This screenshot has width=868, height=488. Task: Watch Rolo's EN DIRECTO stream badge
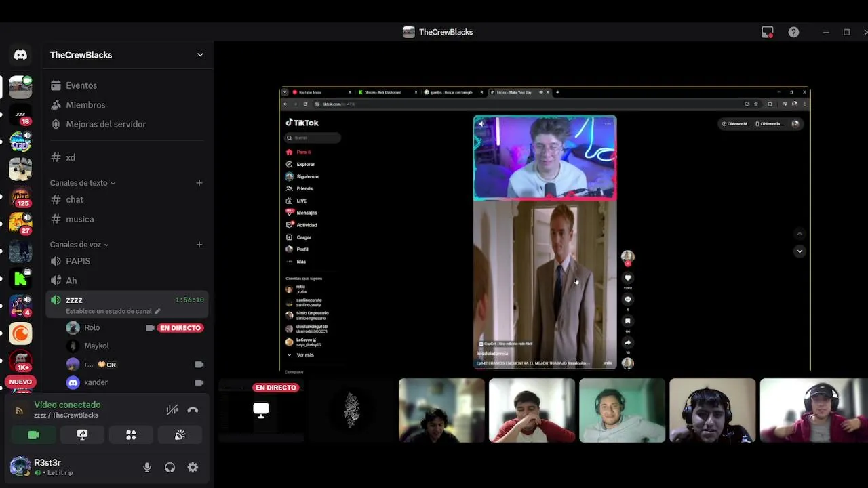[180, 328]
